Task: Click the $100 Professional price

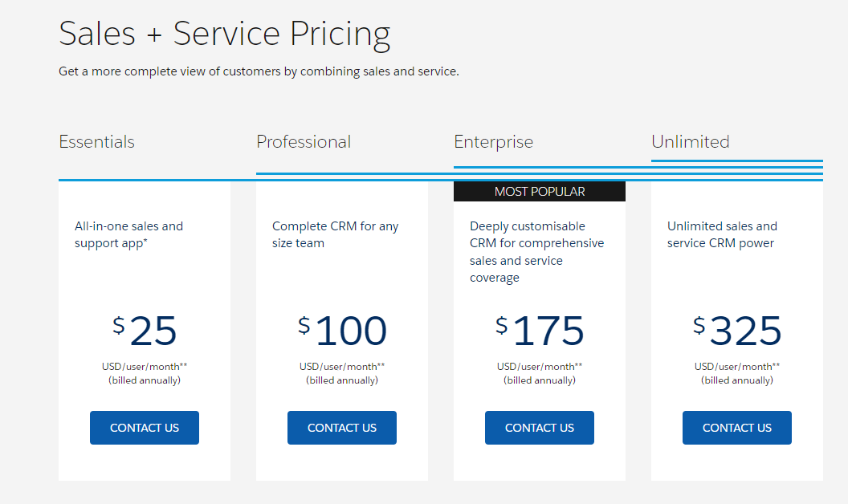Action: (x=343, y=331)
